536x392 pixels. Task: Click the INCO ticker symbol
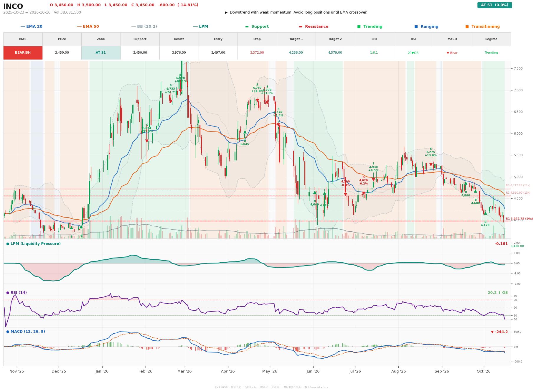(x=13, y=6)
